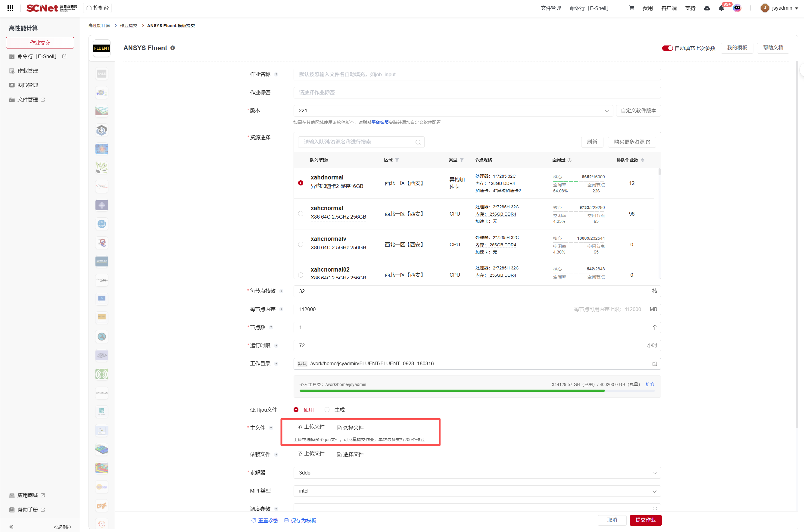Open the notifications bell icon
The image size is (804, 532).
[x=721, y=8]
